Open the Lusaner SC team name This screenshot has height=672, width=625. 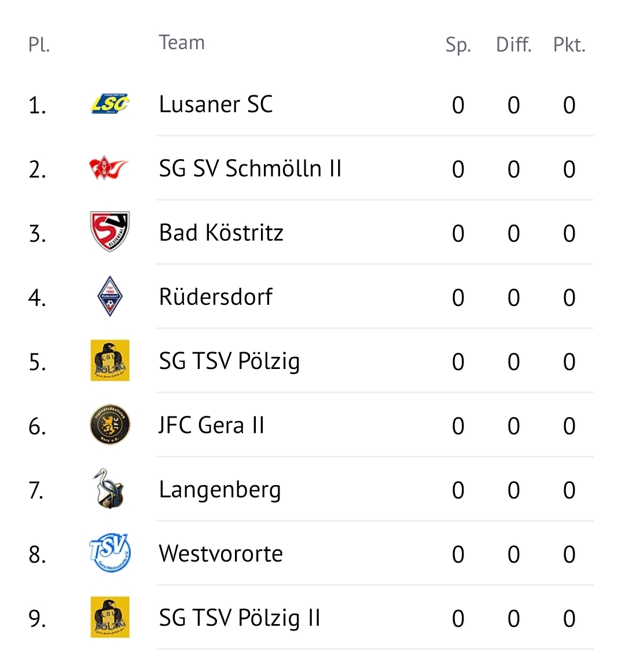[216, 104]
